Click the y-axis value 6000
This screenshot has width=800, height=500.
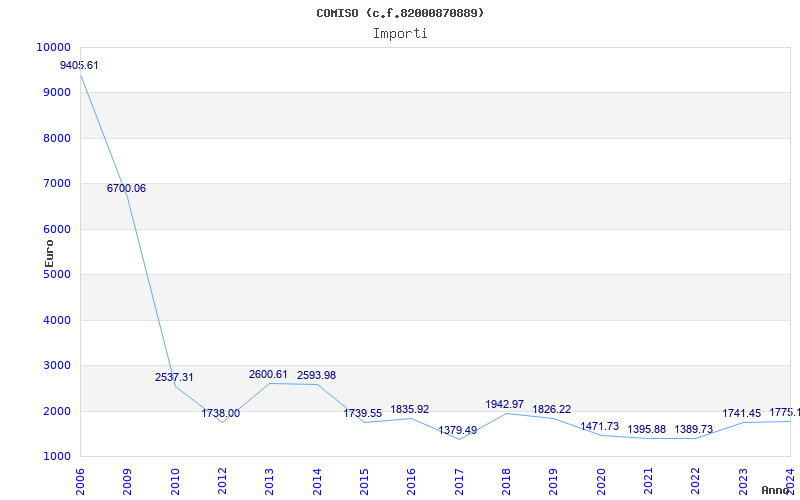(57, 230)
